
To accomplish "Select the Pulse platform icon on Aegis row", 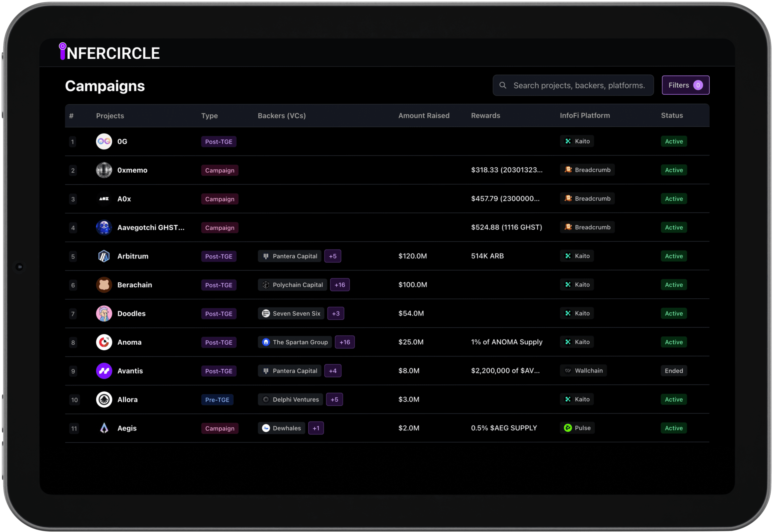I will pos(568,428).
